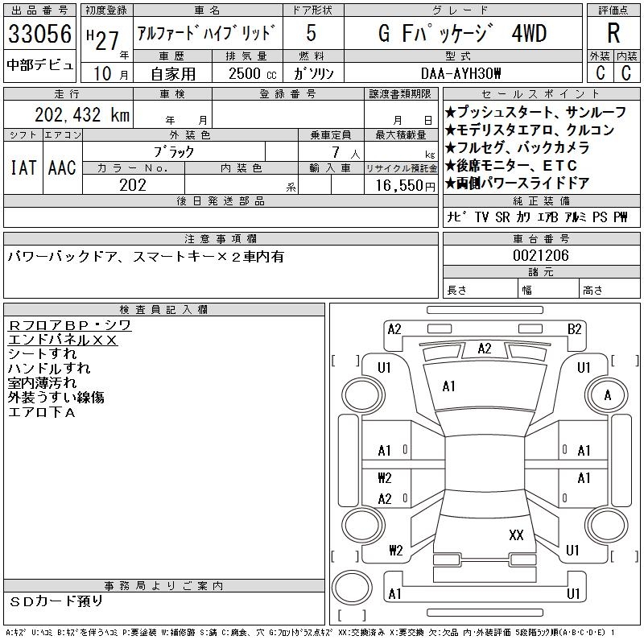Viewport: 644px width, 644px height.
Task: Select the SDカード預り office notice
Action: (x=56, y=601)
